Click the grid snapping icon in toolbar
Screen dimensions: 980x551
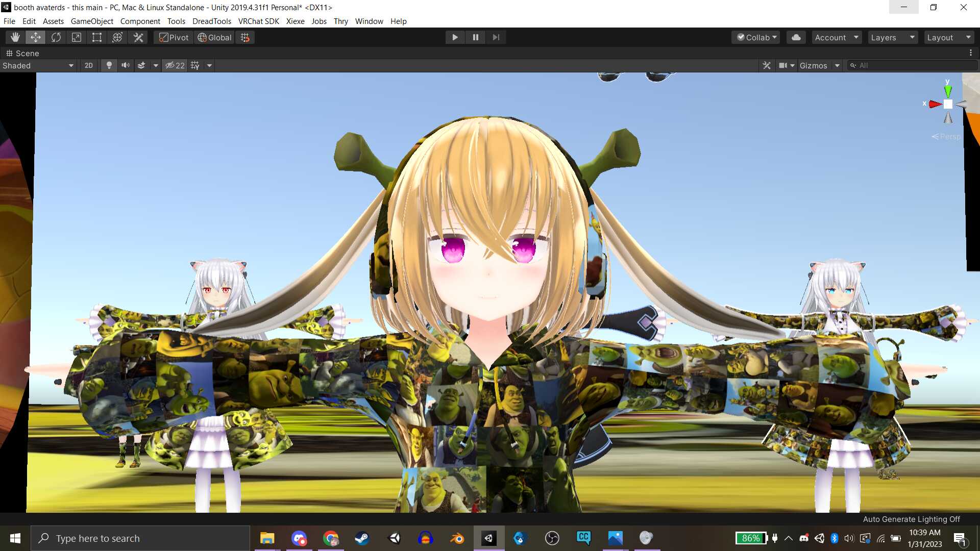(x=245, y=37)
